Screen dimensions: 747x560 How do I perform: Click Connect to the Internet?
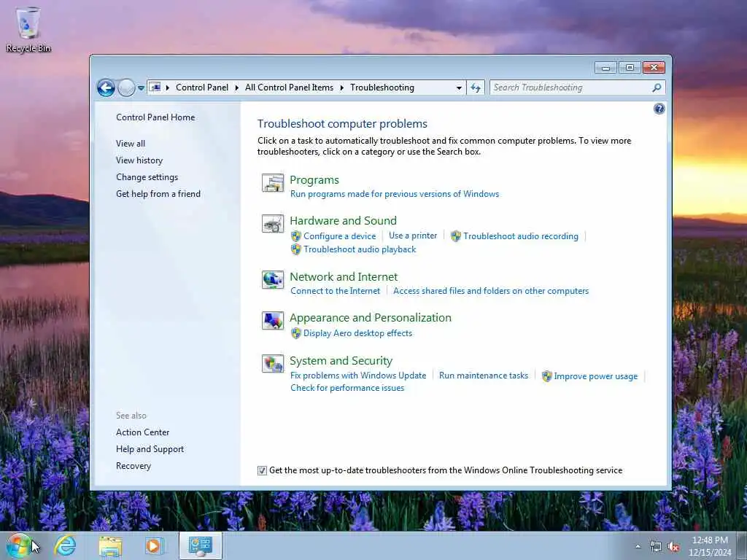[x=336, y=291]
